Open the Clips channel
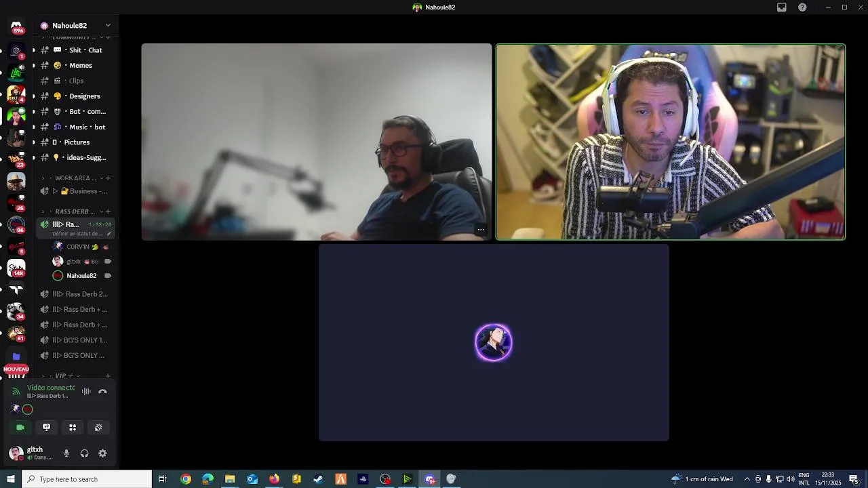The height and width of the screenshot is (488, 868). point(76,81)
